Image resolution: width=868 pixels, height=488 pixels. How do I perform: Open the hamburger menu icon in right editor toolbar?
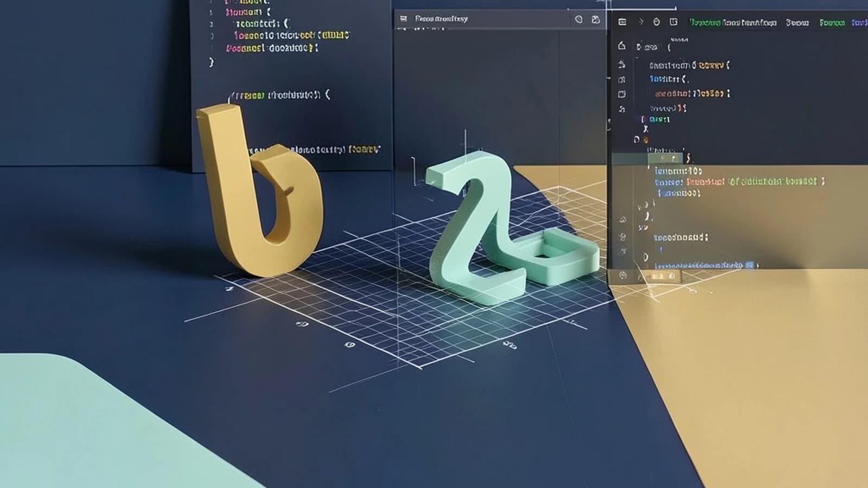[622, 22]
